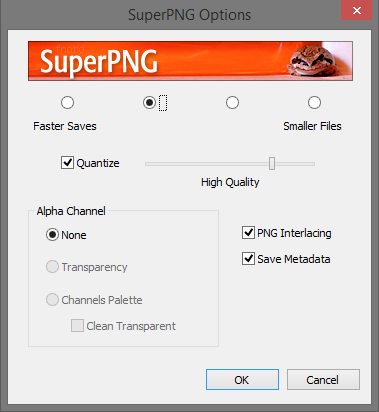Confirm options with the OK button
This screenshot has width=379, height=412.
point(242,379)
